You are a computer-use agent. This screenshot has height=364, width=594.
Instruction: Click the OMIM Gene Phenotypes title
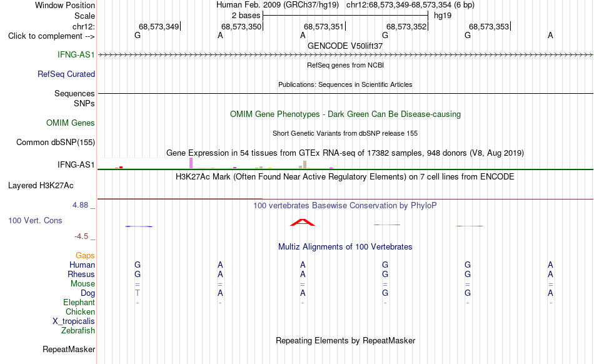click(x=345, y=114)
